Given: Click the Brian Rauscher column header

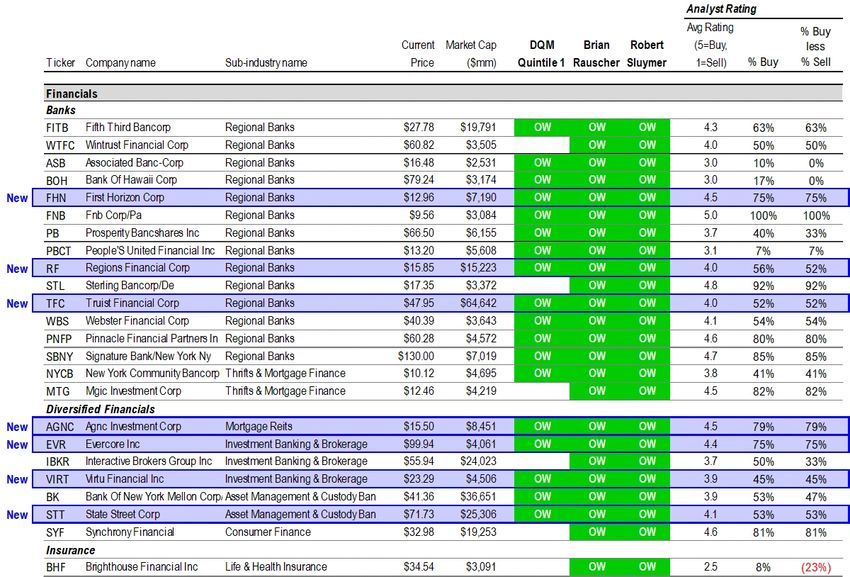Looking at the screenshot, I should tap(596, 54).
